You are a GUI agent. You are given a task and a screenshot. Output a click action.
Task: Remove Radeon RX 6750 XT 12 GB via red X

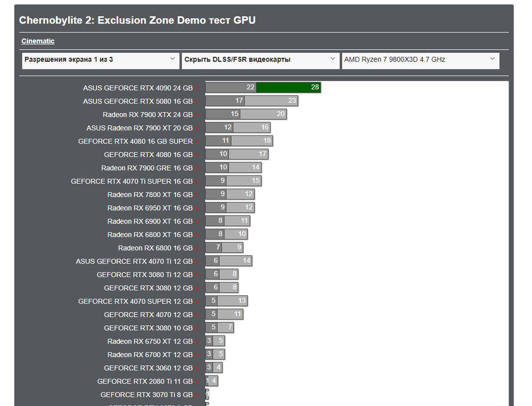click(197, 342)
